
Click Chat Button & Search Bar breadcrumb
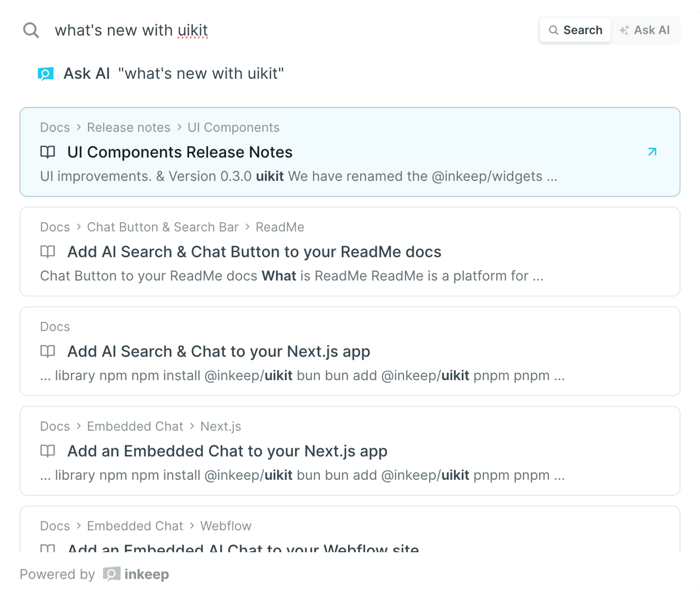163,227
